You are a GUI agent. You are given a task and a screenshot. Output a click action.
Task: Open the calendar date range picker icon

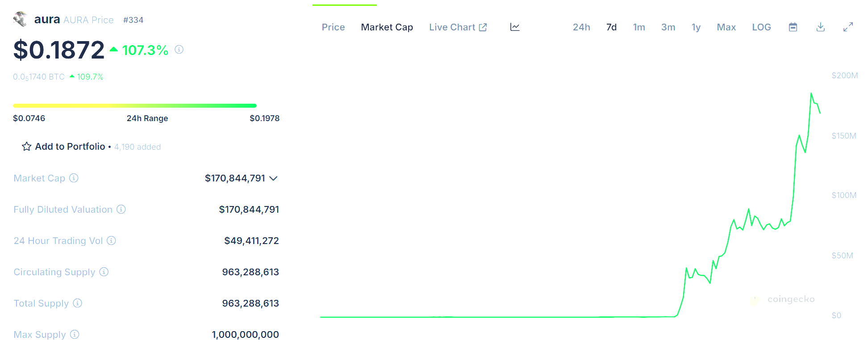(x=793, y=27)
